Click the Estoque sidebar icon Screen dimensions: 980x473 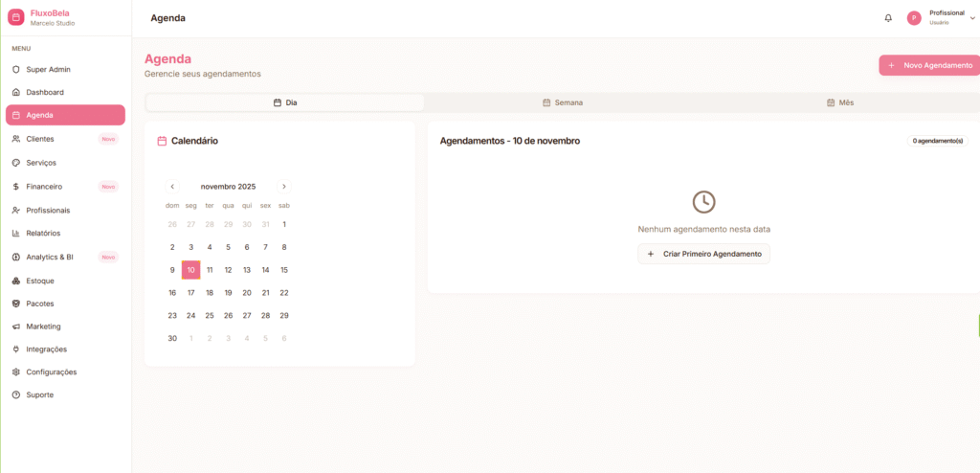pos(16,281)
